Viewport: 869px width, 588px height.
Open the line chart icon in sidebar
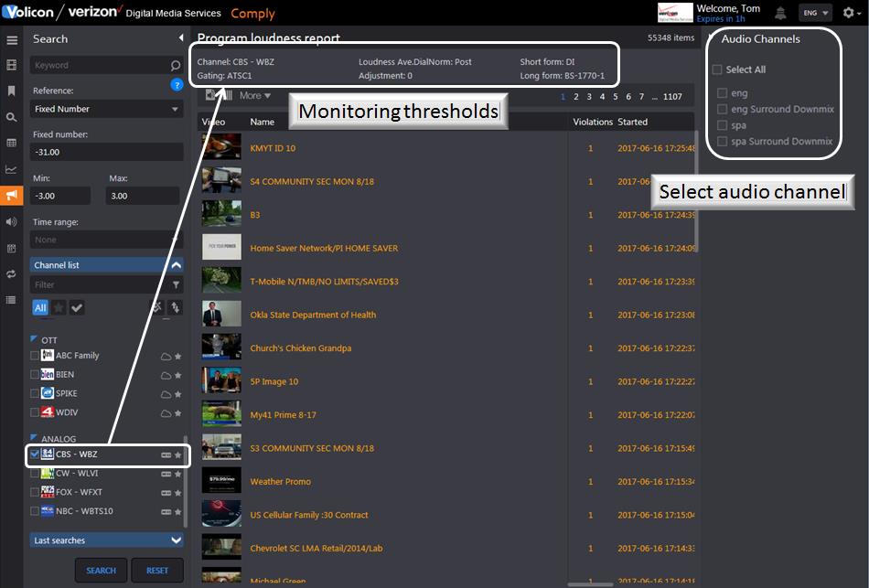point(11,169)
